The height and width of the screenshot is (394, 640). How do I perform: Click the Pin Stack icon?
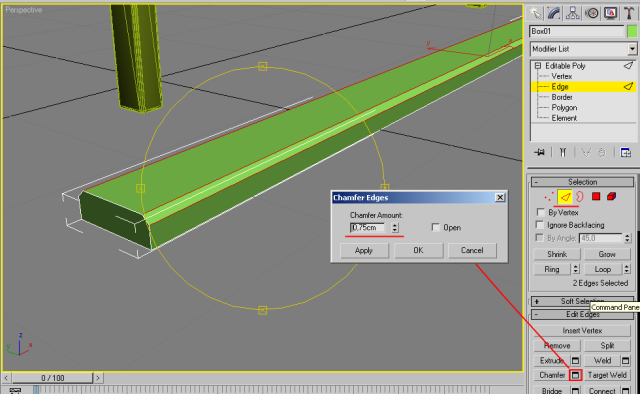(540, 153)
